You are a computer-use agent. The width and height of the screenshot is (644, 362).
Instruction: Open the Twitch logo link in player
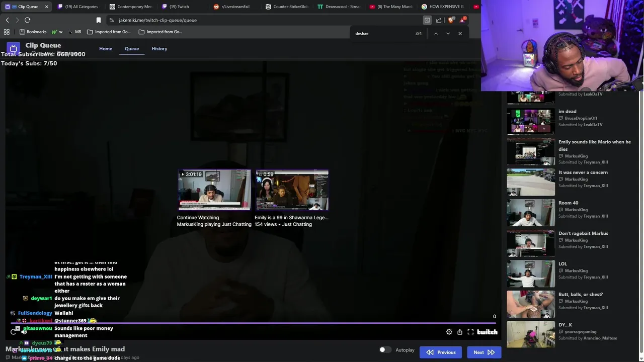[487, 332]
